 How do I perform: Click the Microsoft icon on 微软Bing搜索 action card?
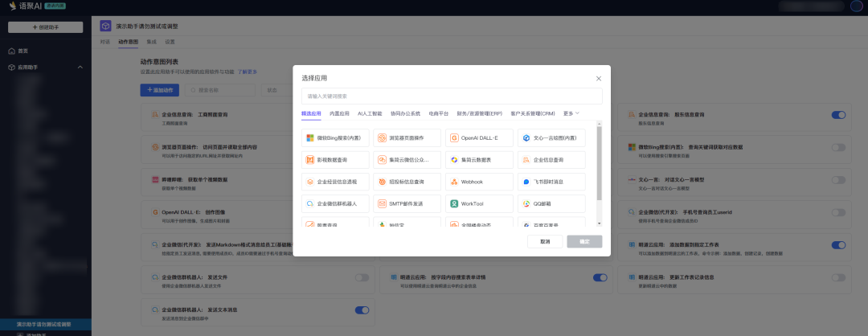[632, 147]
